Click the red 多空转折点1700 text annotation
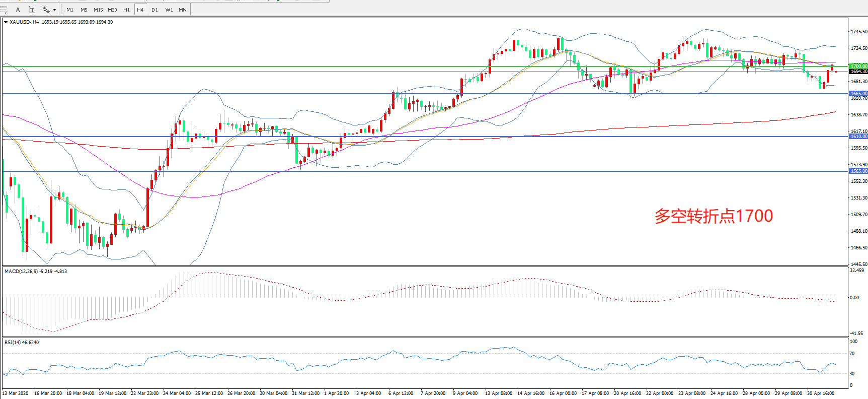The width and height of the screenshot is (868, 399). tap(713, 216)
